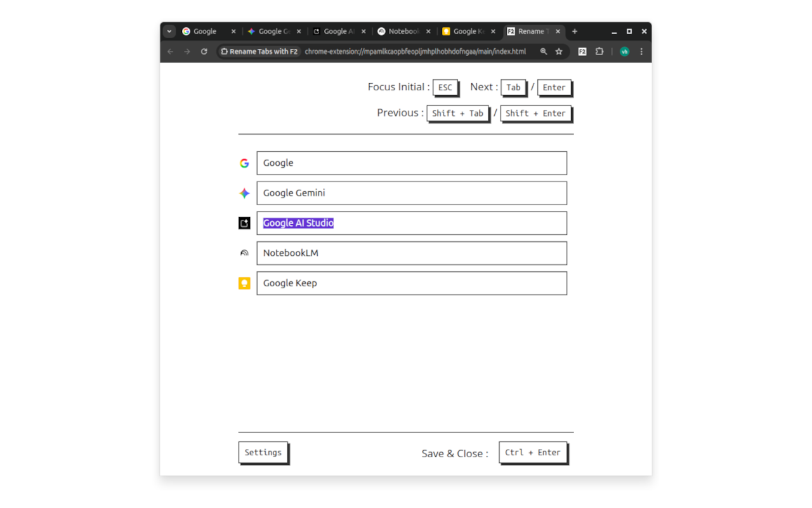Go forward with the browser forward arrow
Screen dimensions: 812x508
[x=187, y=51]
